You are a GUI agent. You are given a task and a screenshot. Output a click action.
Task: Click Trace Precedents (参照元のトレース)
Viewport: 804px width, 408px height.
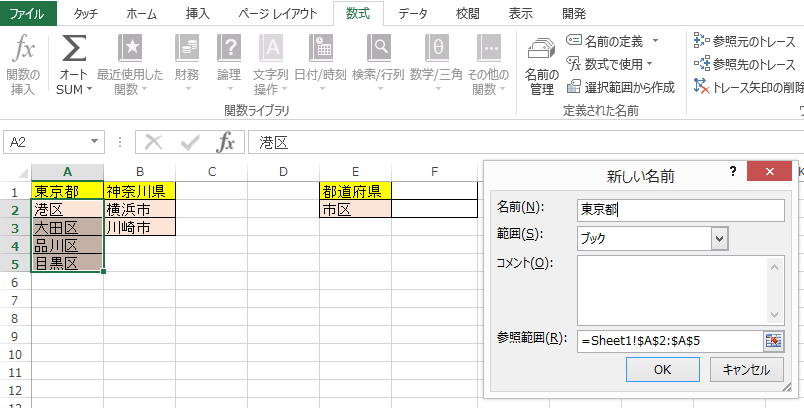point(743,40)
